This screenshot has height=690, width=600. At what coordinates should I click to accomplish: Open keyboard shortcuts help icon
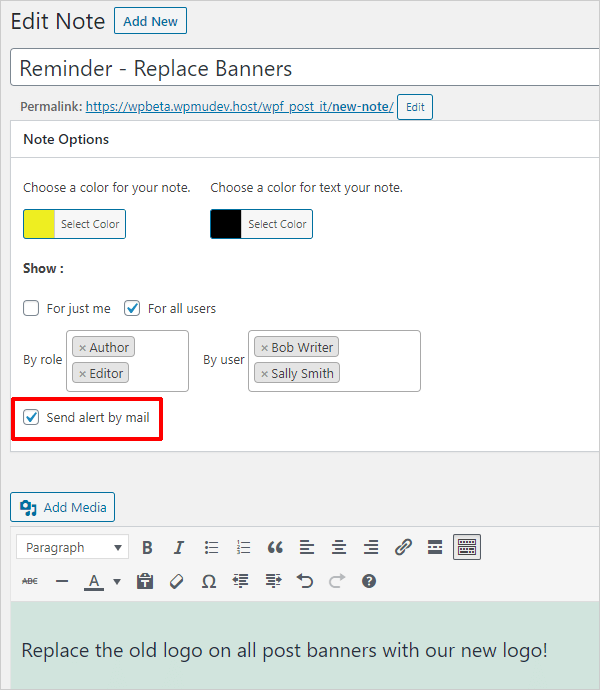(369, 581)
